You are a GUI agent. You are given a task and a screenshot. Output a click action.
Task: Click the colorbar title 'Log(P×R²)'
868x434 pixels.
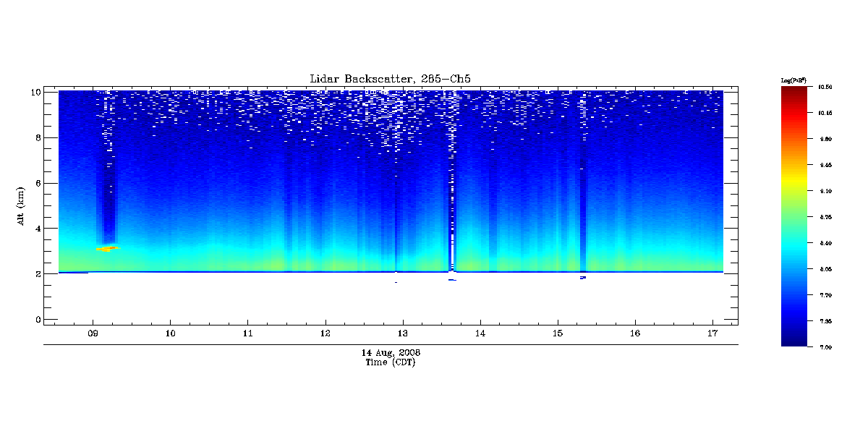(x=793, y=80)
